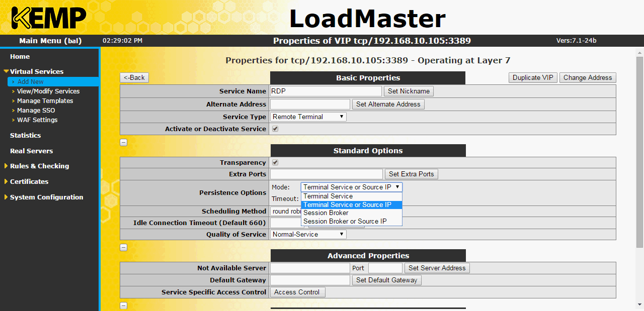Click the Main Menu (bal) header
This screenshot has width=644, height=311.
coord(50,41)
